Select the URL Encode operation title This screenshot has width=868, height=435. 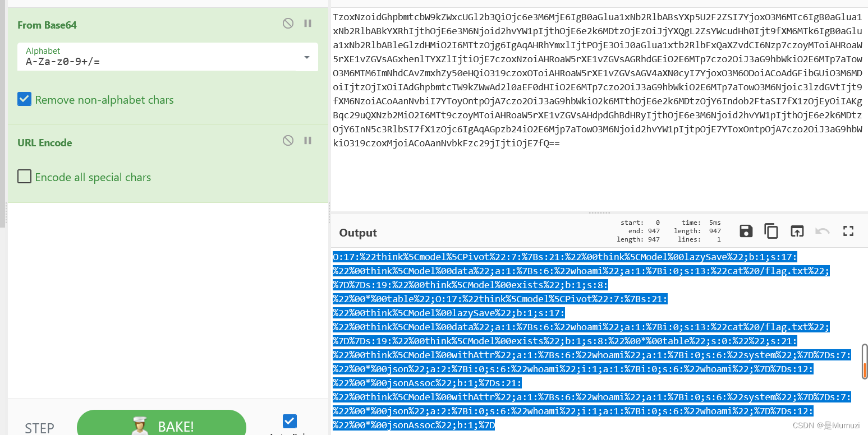[x=45, y=142]
